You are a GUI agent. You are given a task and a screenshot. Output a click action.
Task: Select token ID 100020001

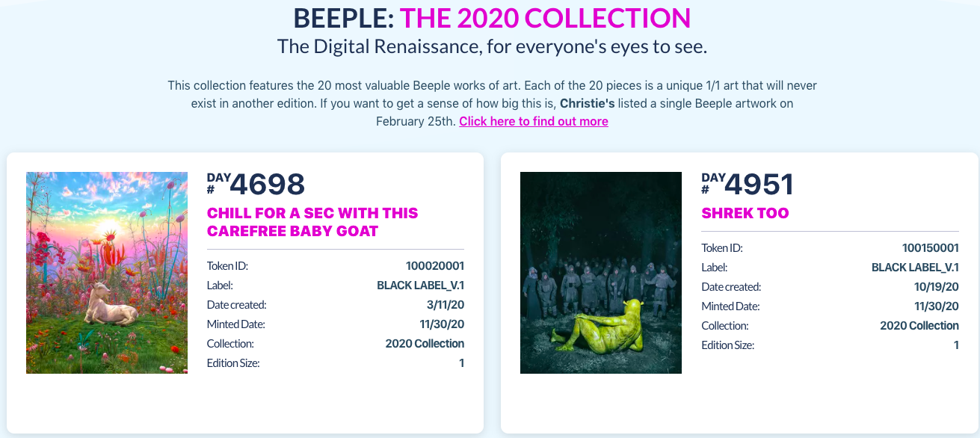[x=435, y=265]
